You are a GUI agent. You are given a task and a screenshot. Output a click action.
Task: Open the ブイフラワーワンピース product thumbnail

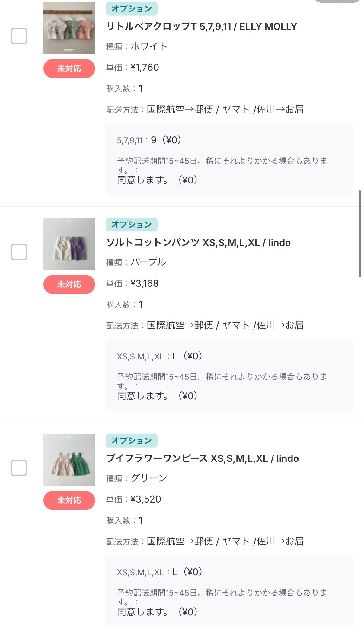coord(69,460)
